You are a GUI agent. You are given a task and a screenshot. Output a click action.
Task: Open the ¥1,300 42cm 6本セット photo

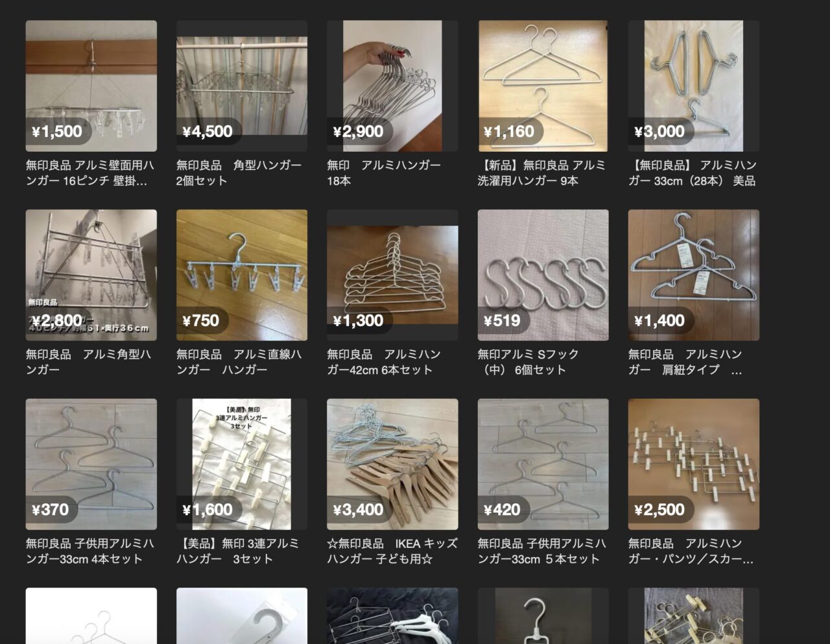[392, 275]
